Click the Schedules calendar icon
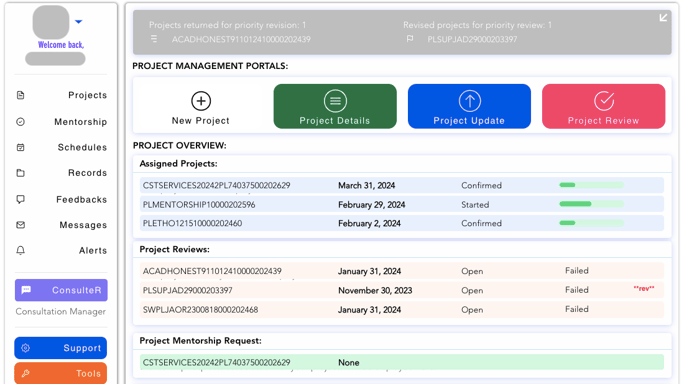 point(21,147)
